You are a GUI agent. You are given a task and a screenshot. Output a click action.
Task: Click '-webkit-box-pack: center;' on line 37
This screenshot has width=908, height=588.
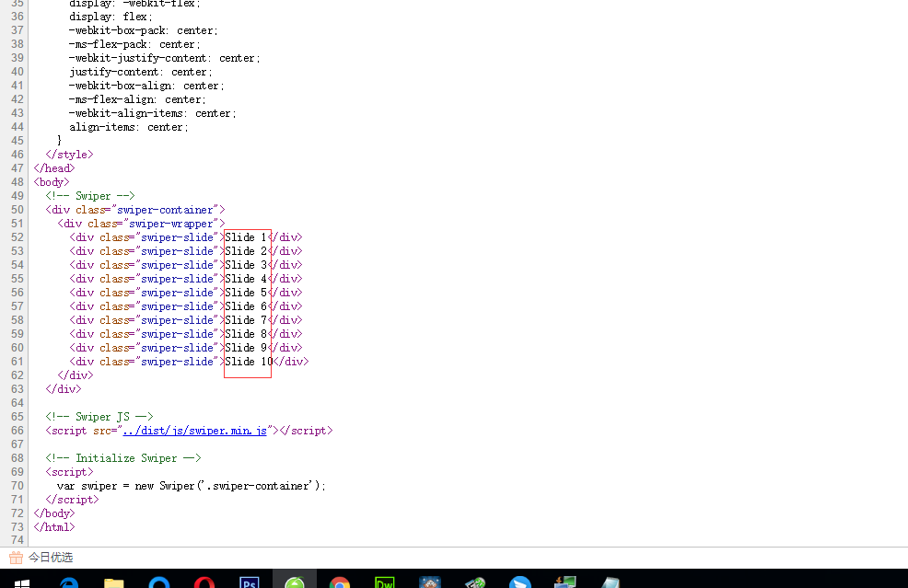click(x=144, y=30)
